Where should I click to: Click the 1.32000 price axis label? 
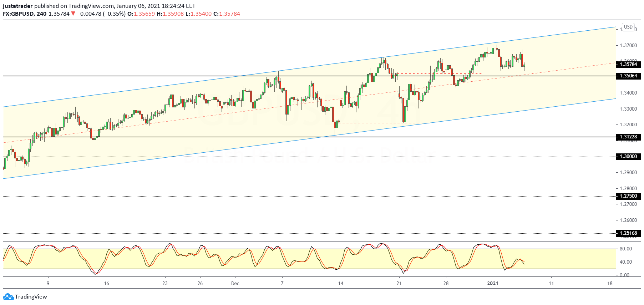pyautogui.click(x=628, y=125)
